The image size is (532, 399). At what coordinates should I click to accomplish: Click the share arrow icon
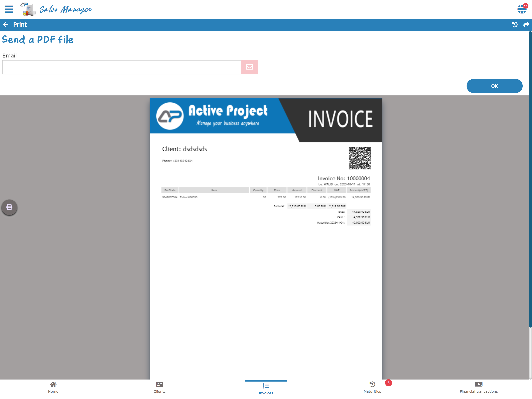click(526, 25)
